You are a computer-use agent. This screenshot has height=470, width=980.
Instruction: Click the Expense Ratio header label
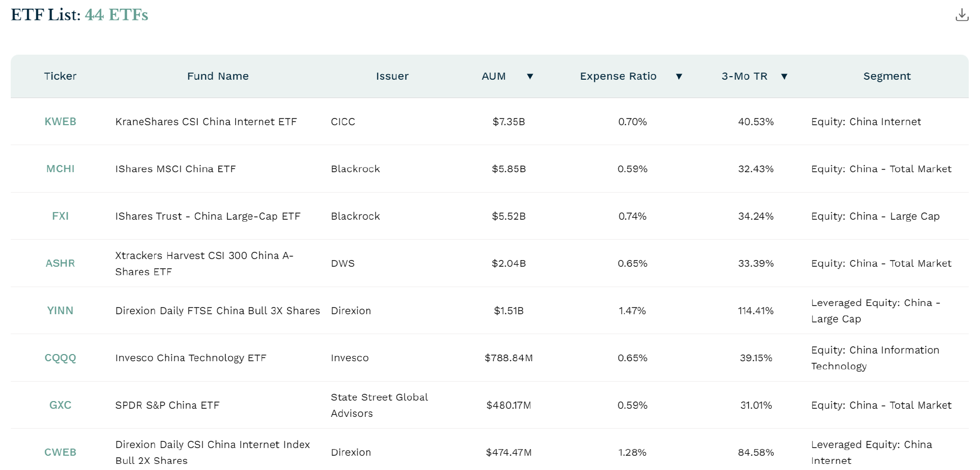click(618, 76)
